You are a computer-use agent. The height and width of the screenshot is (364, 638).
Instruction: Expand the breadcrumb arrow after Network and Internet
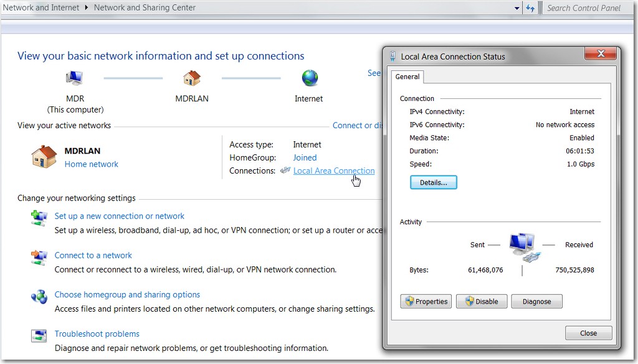(x=86, y=7)
